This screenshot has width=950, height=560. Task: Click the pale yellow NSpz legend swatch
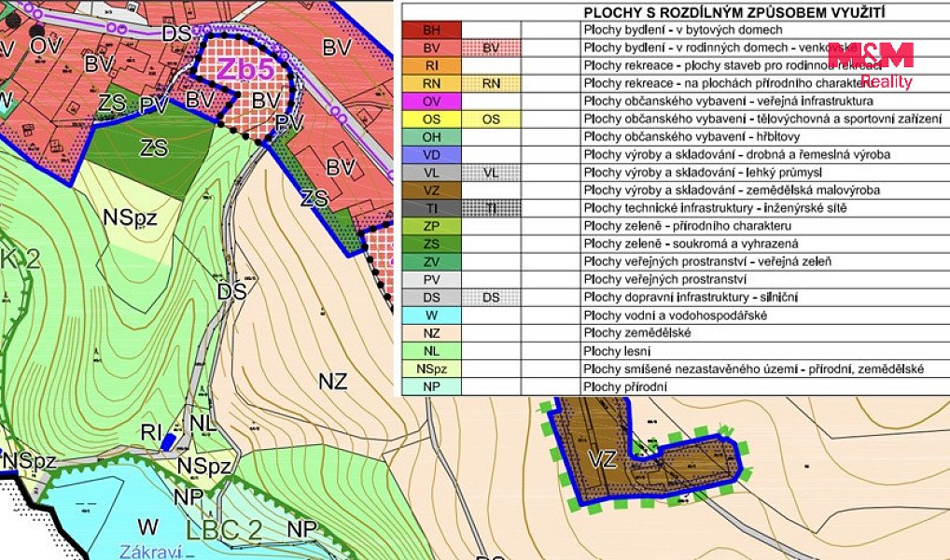pyautogui.click(x=431, y=369)
